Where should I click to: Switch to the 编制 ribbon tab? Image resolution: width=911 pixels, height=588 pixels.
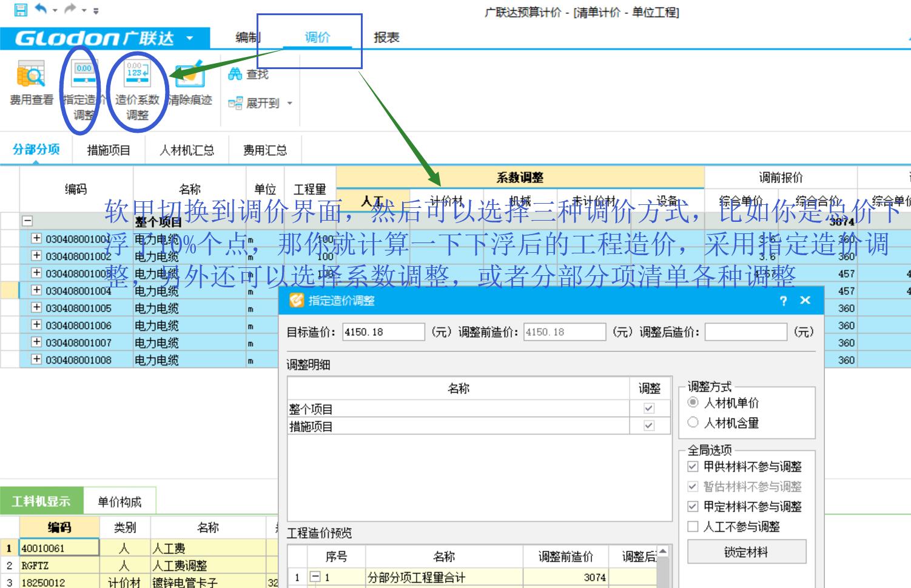(248, 38)
